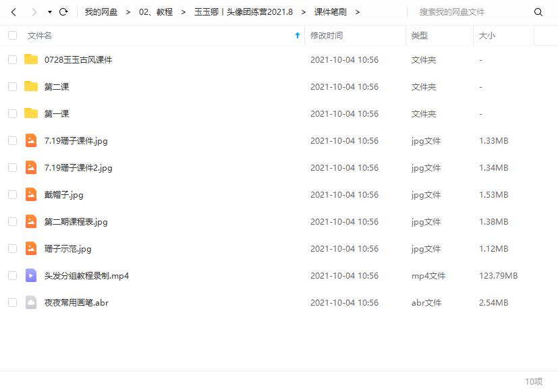Click folder icon of 0728玉玉古风课件
The width and height of the screenshot is (558, 392).
pos(31,59)
